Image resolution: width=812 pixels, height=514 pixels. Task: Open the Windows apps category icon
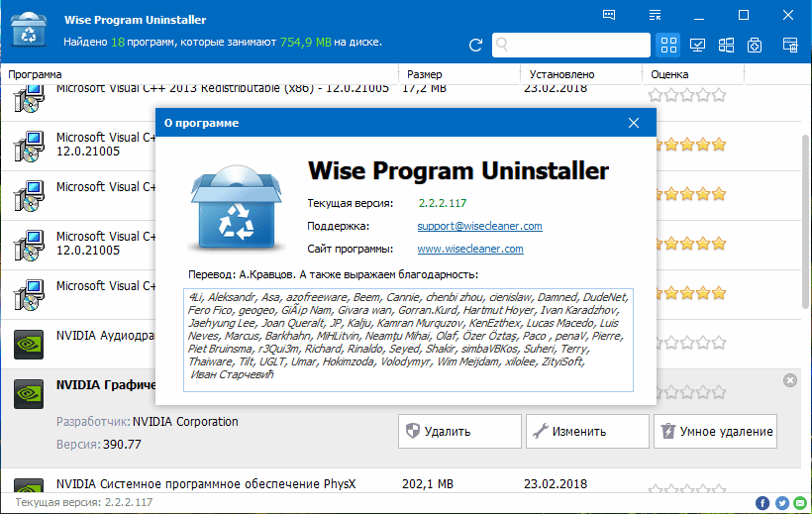point(726,45)
